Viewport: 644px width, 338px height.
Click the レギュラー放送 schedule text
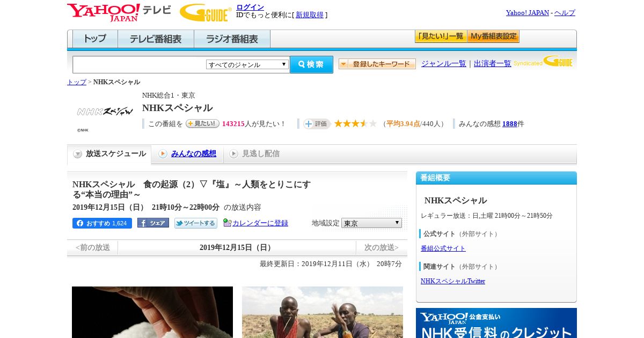click(x=487, y=216)
